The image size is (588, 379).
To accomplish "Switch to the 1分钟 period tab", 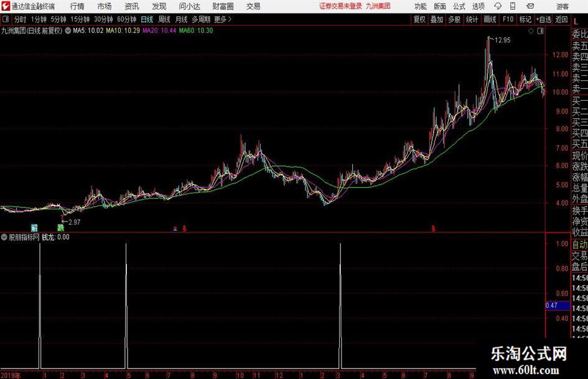I will point(38,19).
